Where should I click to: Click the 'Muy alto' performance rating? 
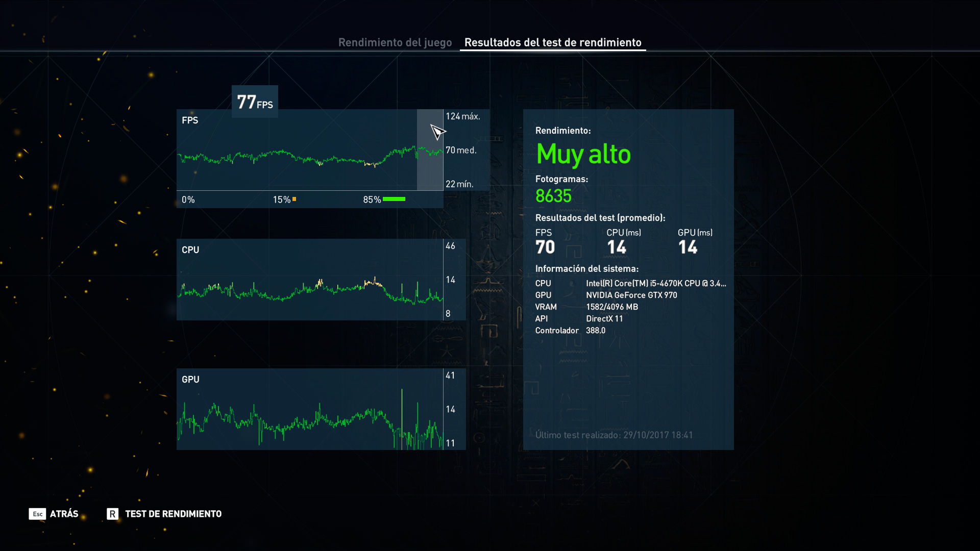(x=583, y=154)
